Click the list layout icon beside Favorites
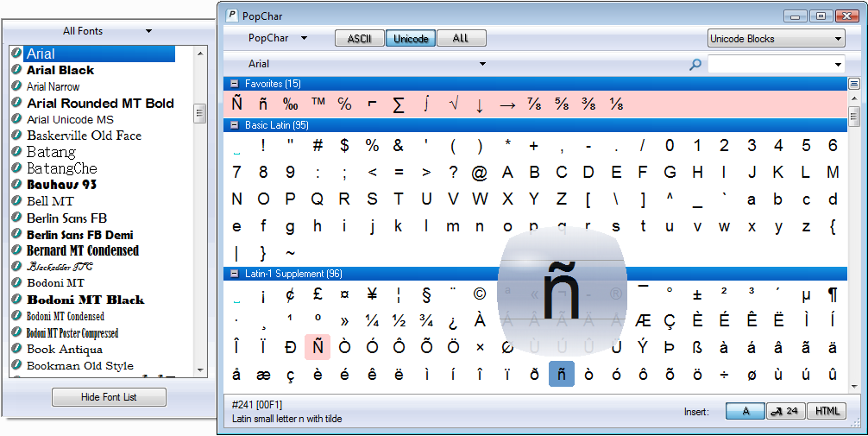 tap(854, 84)
